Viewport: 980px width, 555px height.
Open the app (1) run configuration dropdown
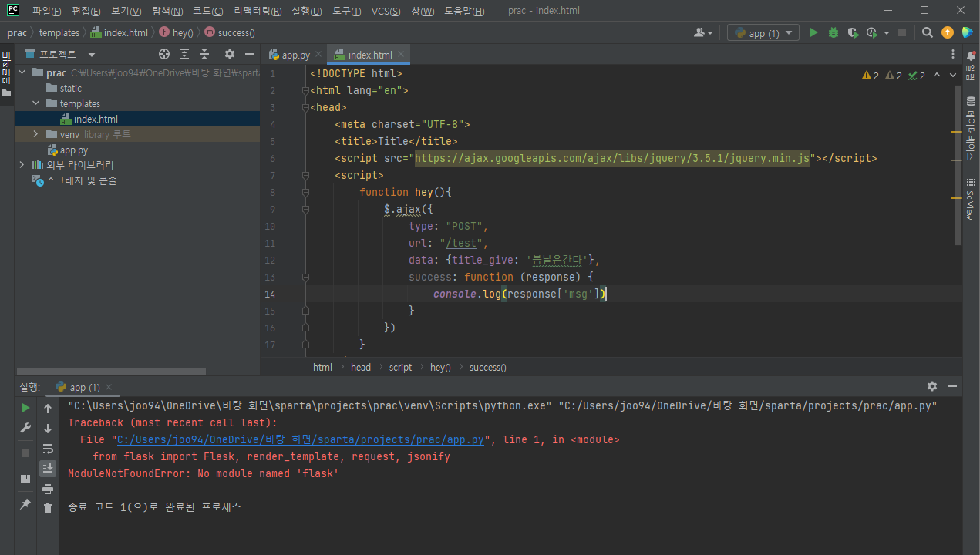click(763, 33)
